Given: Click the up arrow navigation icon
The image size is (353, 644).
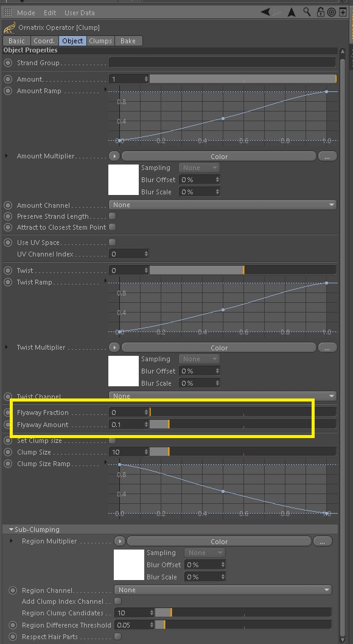Looking at the screenshot, I should point(292,12).
